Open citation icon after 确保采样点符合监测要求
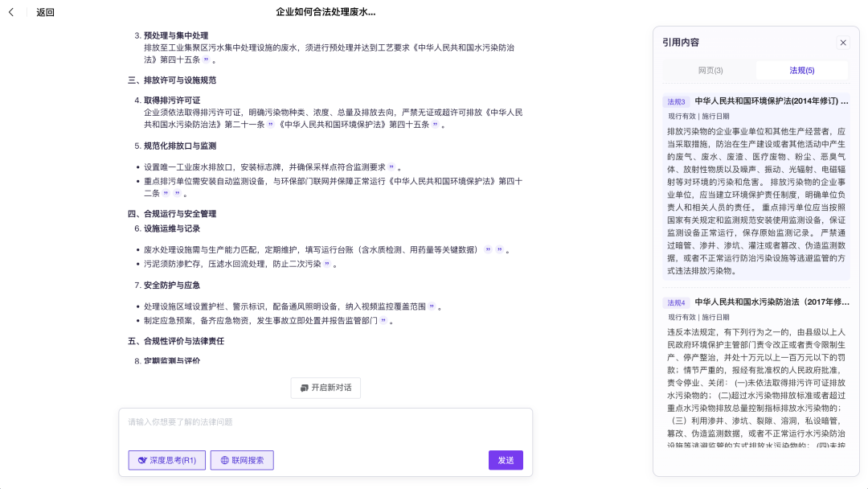This screenshot has width=868, height=489. pos(391,167)
